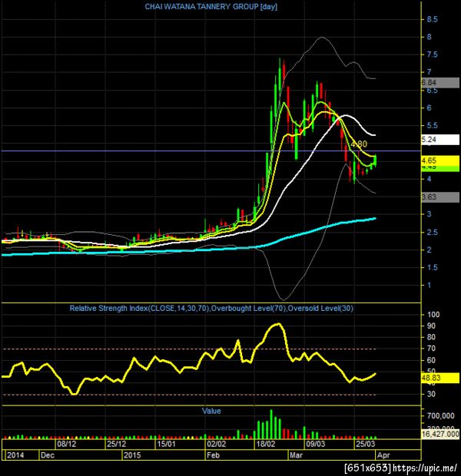Click the 08/12 date label
The width and height of the screenshot is (461, 476).
(67, 444)
